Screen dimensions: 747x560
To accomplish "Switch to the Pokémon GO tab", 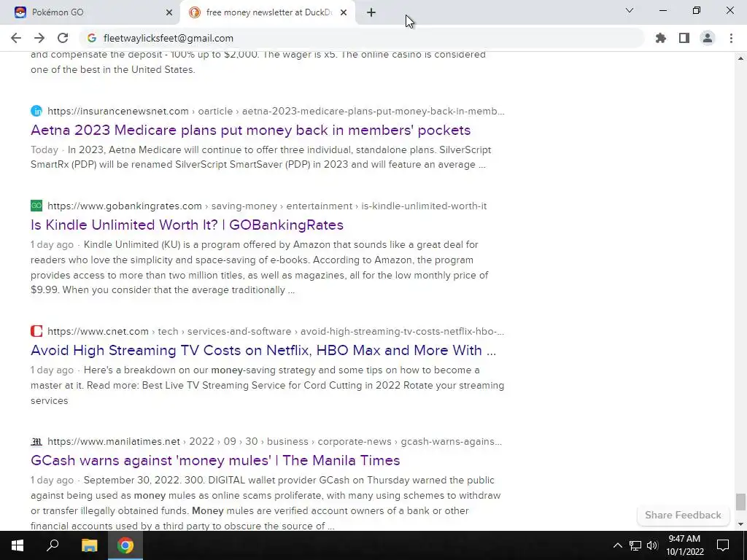I will pyautogui.click(x=90, y=13).
